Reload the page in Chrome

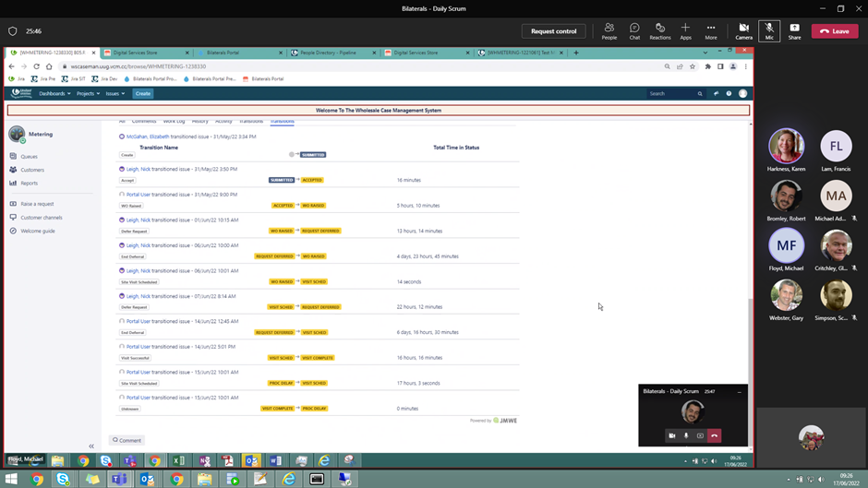click(x=36, y=66)
